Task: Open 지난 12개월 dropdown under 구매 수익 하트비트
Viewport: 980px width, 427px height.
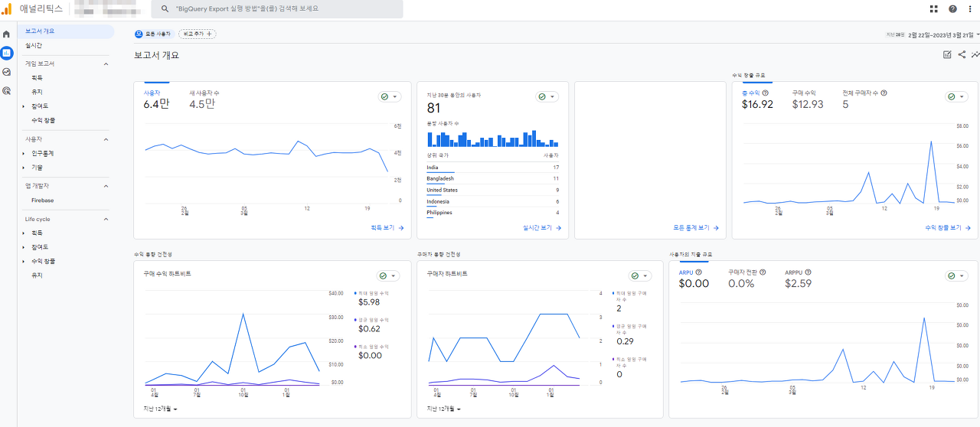Action: 161,409
